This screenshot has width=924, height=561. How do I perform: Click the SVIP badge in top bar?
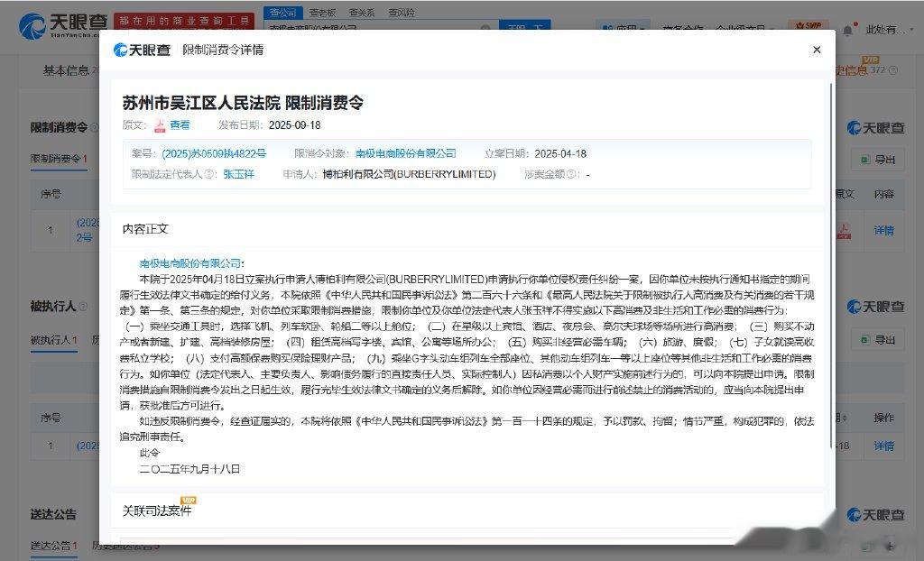coord(808,26)
